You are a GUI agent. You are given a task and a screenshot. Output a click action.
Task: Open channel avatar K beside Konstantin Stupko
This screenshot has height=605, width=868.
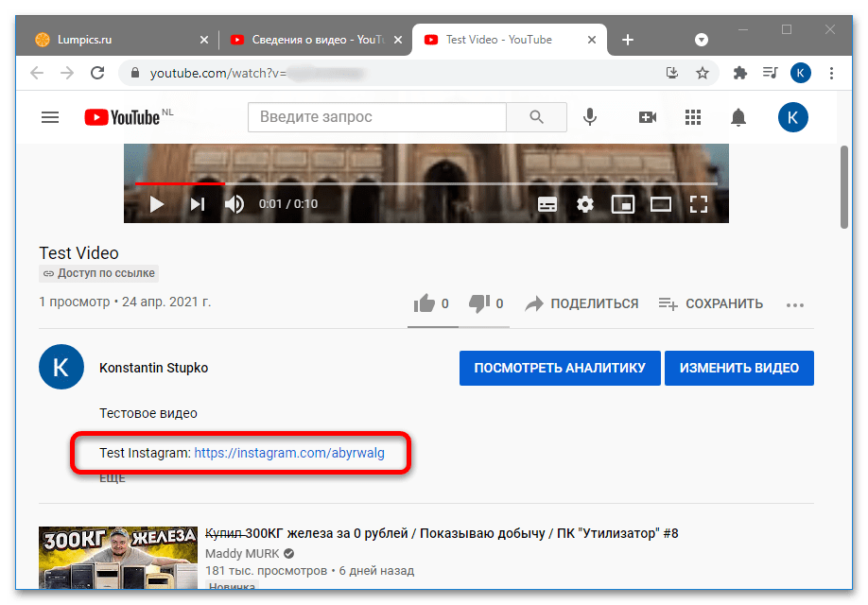click(x=61, y=367)
